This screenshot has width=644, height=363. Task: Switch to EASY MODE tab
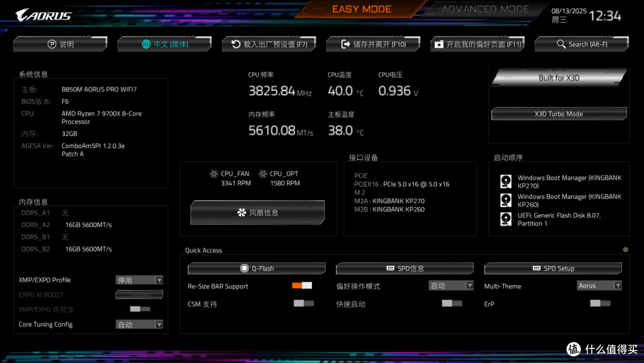point(361,9)
